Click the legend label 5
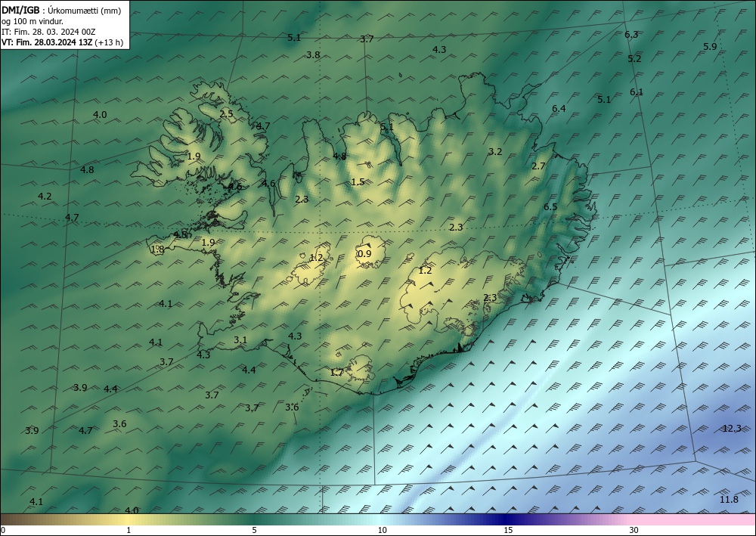This screenshot has height=536, width=756. pos(254,531)
